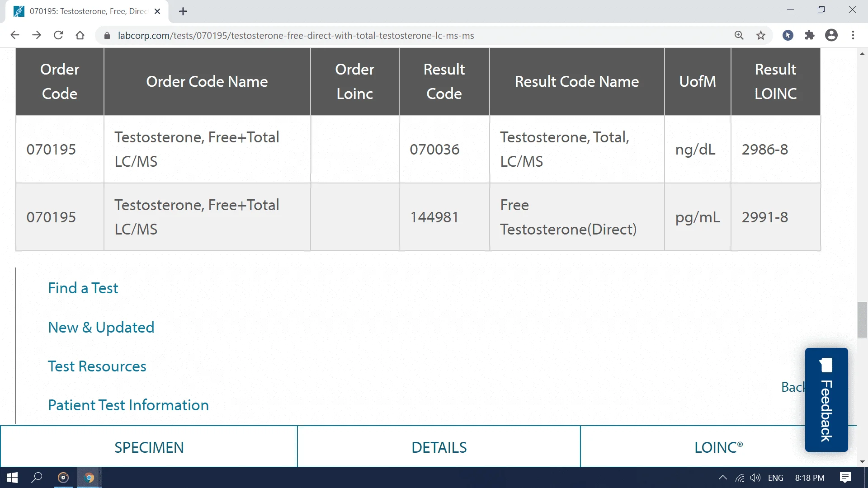
Task: Go back using the browser arrow
Action: 15,35
